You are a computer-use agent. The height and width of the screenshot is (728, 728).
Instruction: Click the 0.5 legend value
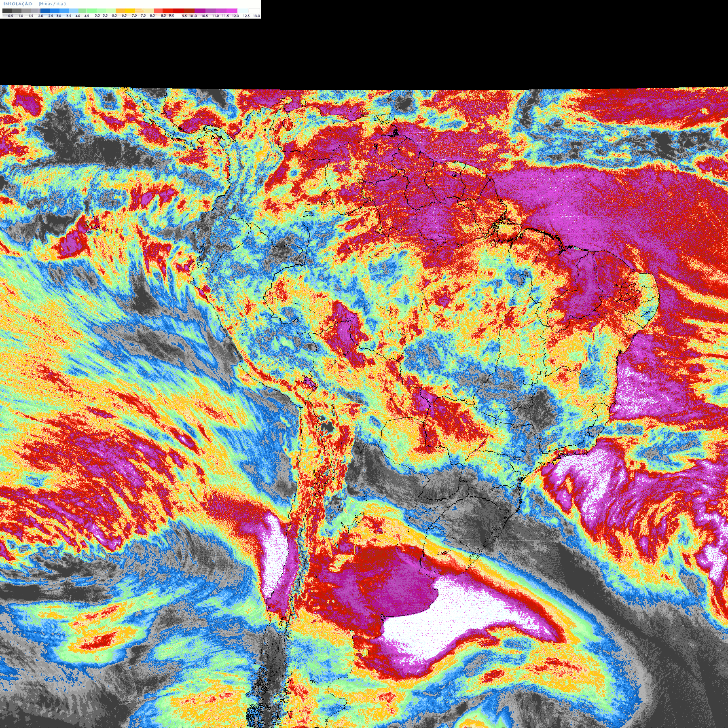click(x=11, y=16)
